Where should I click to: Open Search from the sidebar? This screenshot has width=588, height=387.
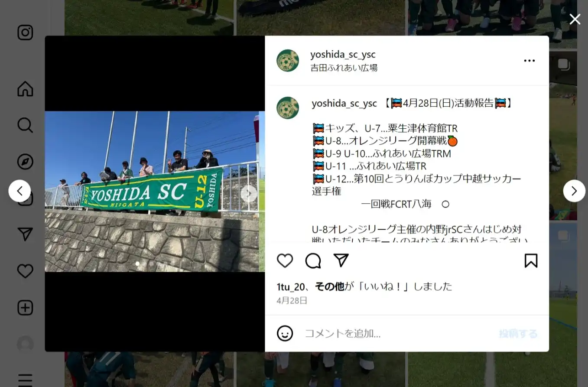tap(25, 125)
